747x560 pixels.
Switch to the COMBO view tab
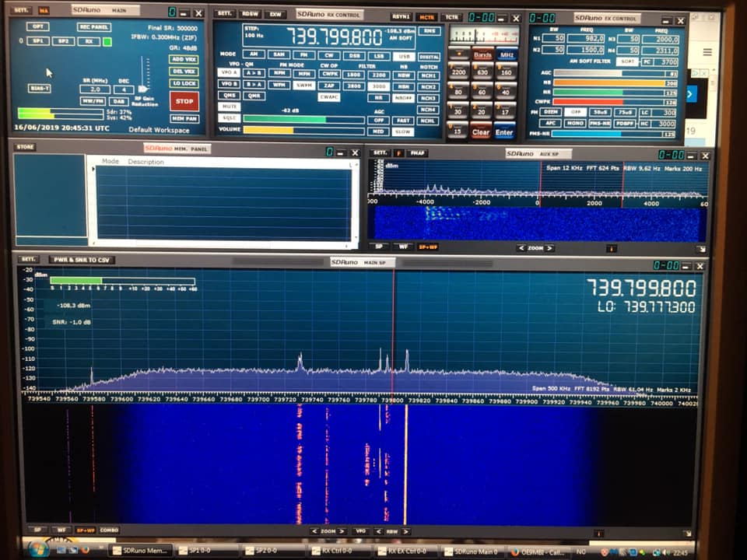pyautogui.click(x=109, y=530)
